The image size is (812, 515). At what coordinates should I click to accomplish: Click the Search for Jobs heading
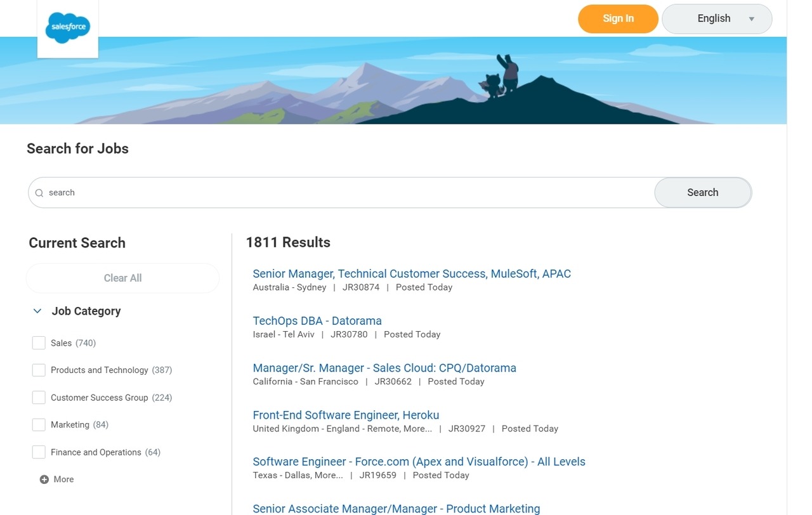pos(77,148)
